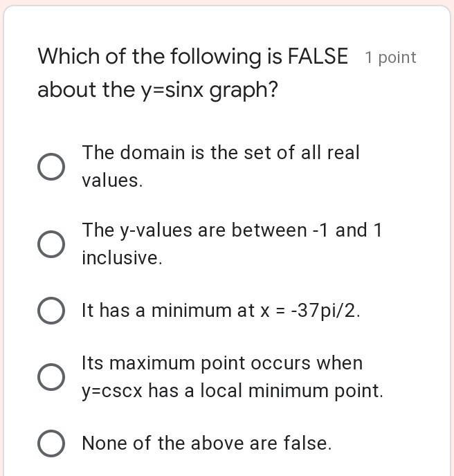Select the 'None of the above are false' radio

click(x=51, y=443)
